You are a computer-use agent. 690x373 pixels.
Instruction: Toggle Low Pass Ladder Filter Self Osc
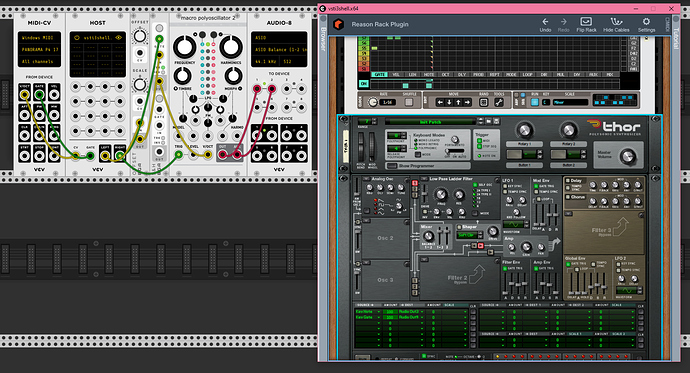click(475, 185)
